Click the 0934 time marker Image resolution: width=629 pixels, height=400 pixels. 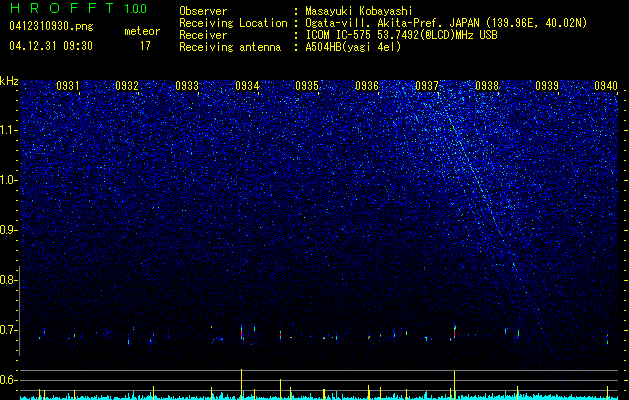click(x=247, y=86)
